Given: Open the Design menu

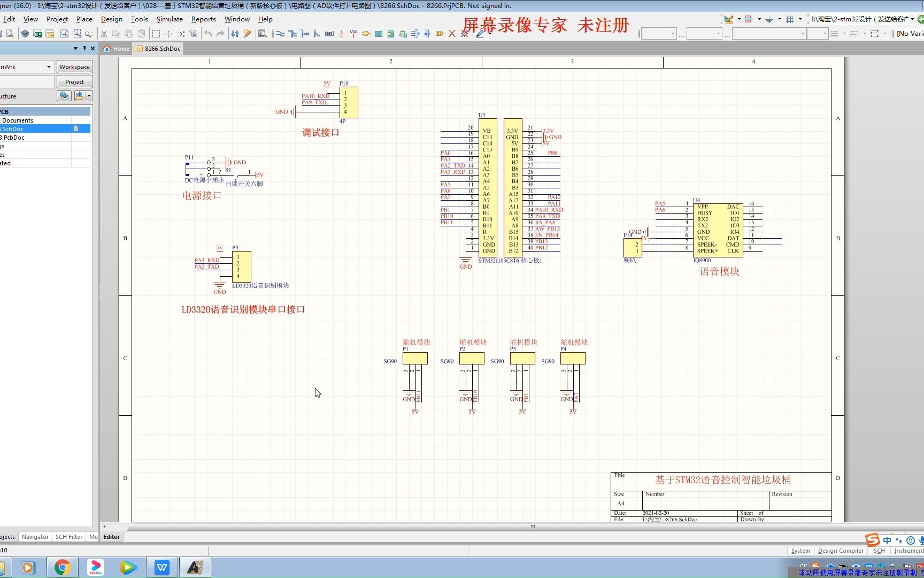Looking at the screenshot, I should [x=111, y=19].
